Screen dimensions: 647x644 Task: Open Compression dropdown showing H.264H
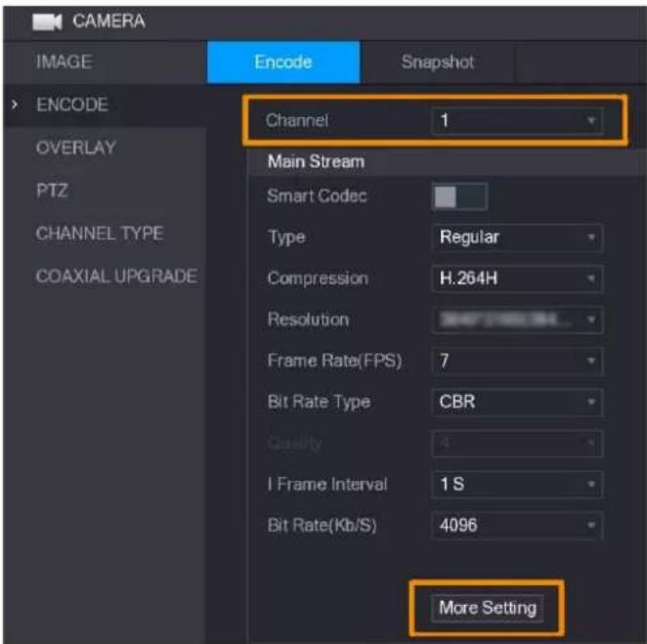517,279
